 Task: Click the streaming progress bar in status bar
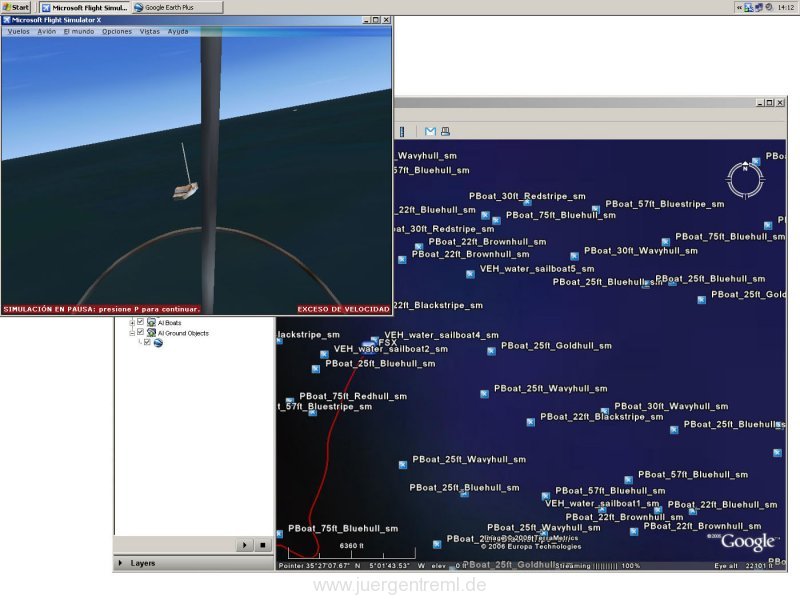[606, 566]
